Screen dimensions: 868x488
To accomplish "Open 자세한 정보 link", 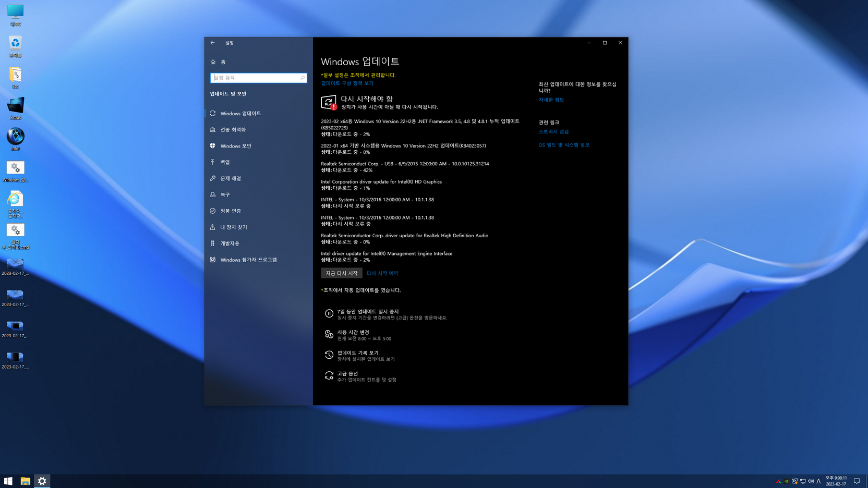I will tap(551, 100).
